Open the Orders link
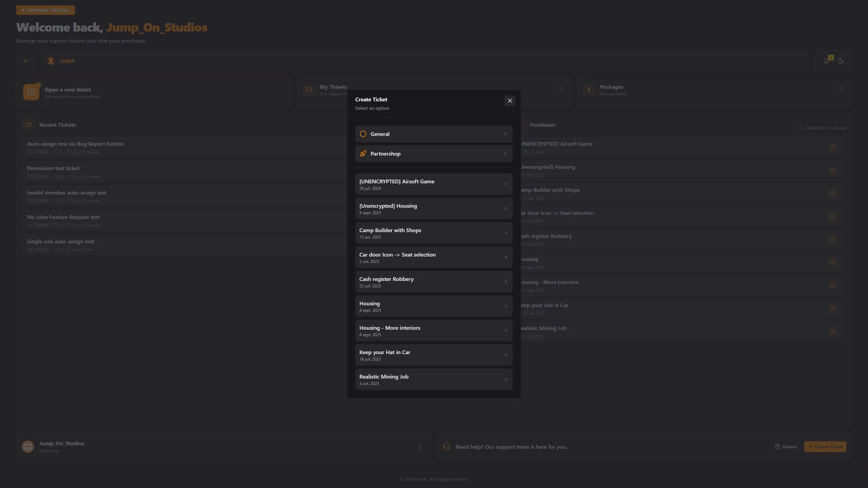 pyautogui.click(x=786, y=447)
